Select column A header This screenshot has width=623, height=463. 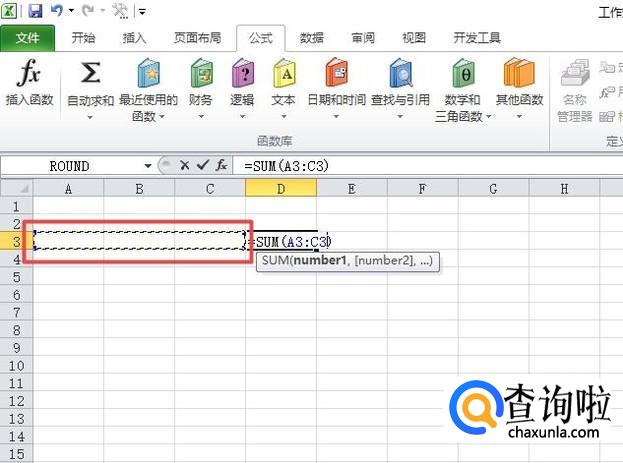coord(68,188)
